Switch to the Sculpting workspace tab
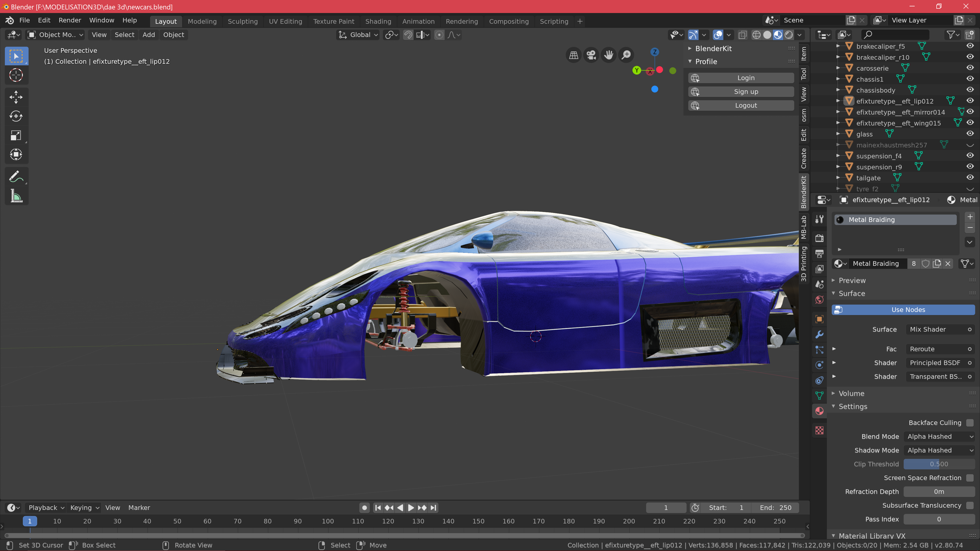Screen dimensions: 980x551 tap(243, 21)
